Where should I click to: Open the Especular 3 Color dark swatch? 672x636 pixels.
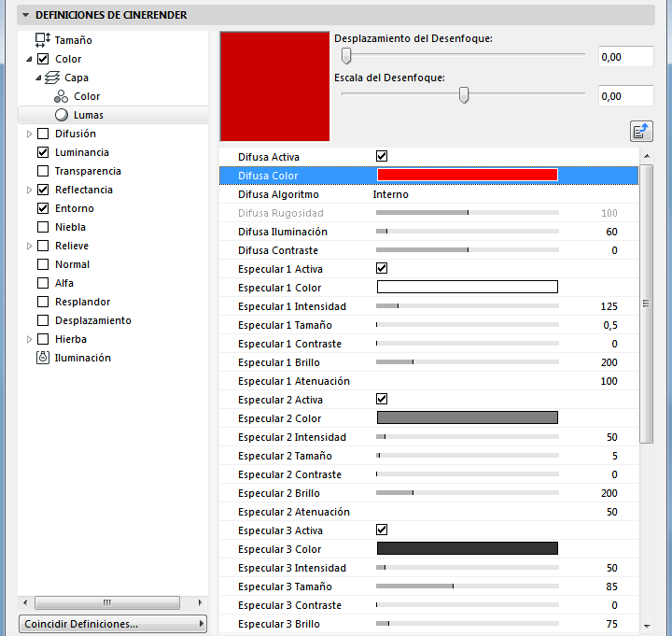point(468,548)
